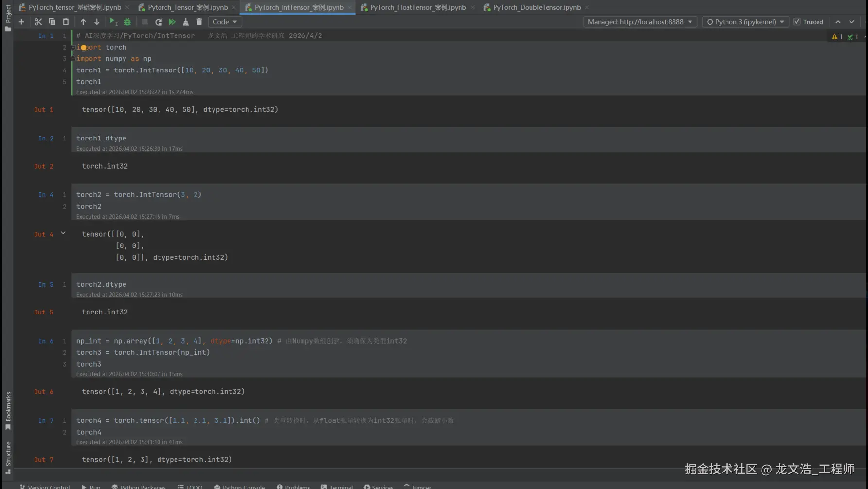Debug the current cell
Viewport: 868px width, 489px height.
tap(127, 22)
